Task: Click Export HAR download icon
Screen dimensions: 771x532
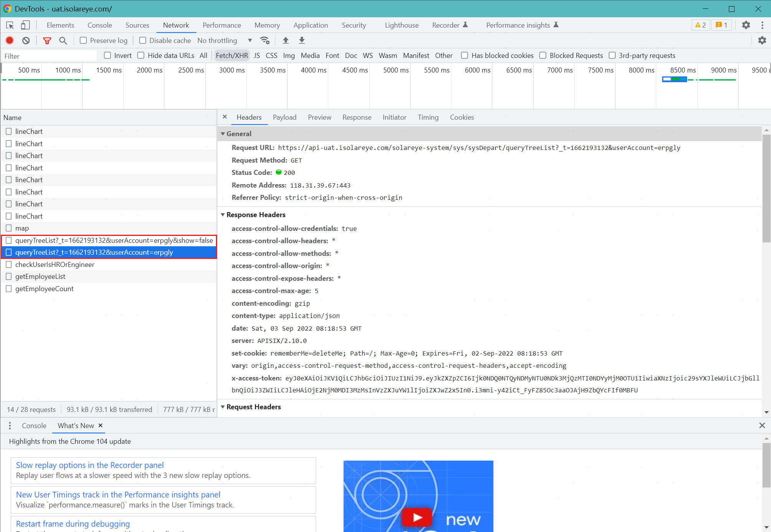Action: tap(302, 40)
